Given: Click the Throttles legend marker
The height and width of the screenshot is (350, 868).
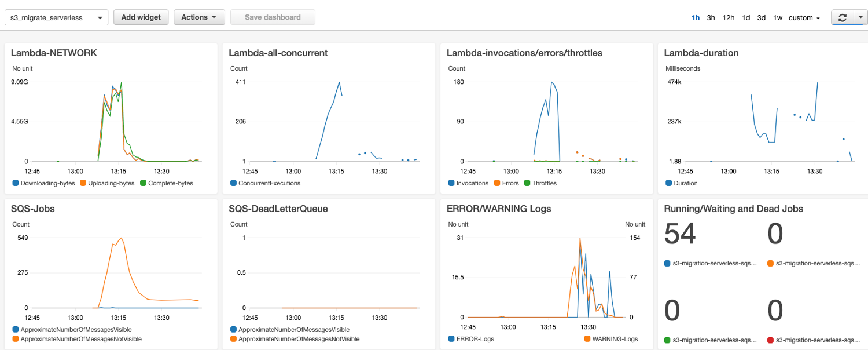Looking at the screenshot, I should pyautogui.click(x=527, y=183).
